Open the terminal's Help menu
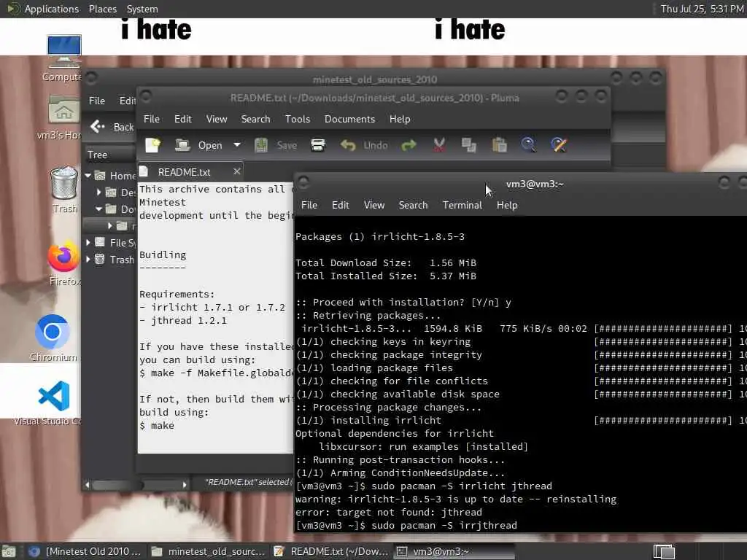 (507, 205)
